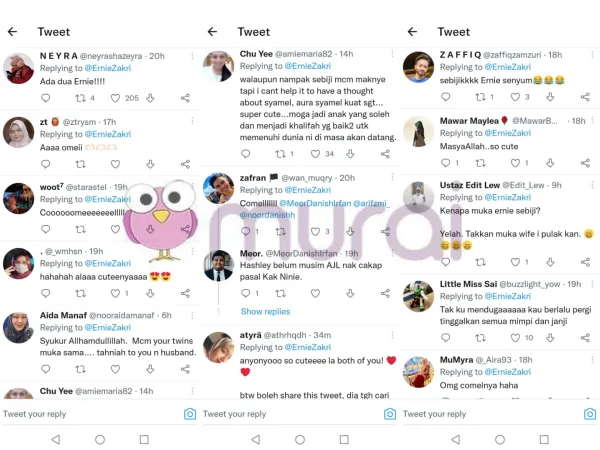Open camera icon in middle reply box

click(x=390, y=414)
